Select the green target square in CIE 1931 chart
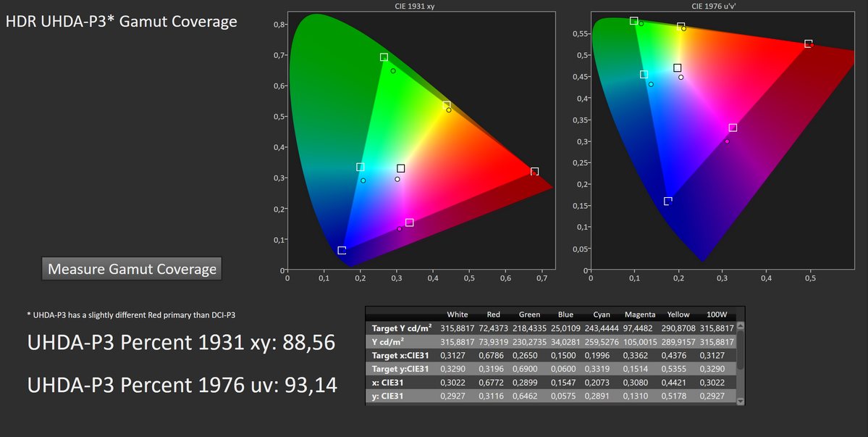 click(384, 57)
